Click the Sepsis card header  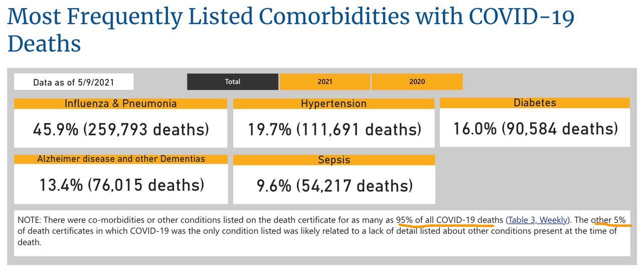(x=334, y=160)
